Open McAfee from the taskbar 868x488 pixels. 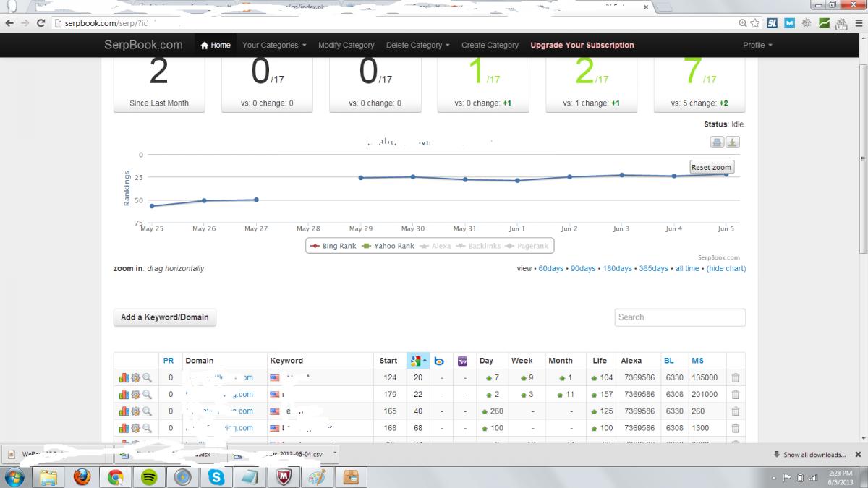tap(284, 477)
